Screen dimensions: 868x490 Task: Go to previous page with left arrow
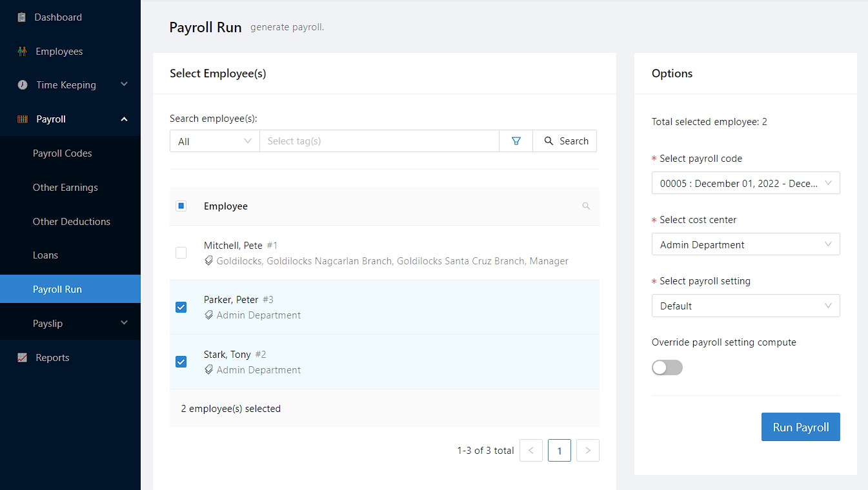(530, 451)
